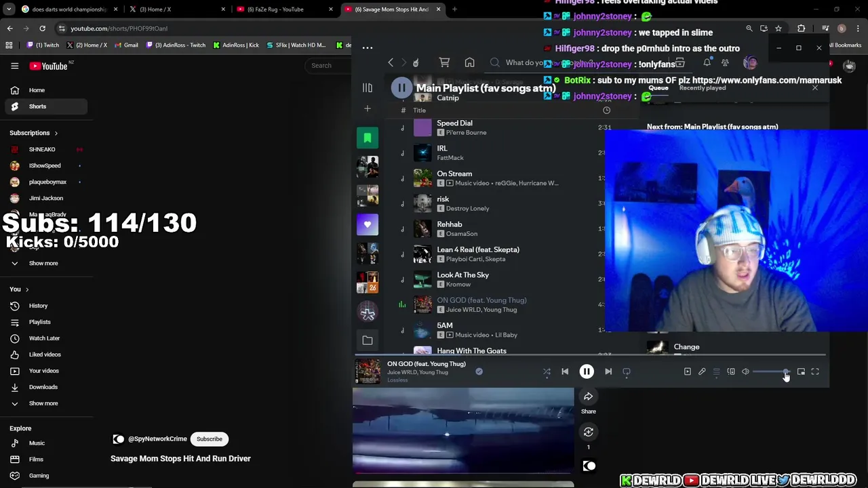Open the IShowSpeed subscription channel
The height and width of the screenshot is (488, 868).
(45, 165)
